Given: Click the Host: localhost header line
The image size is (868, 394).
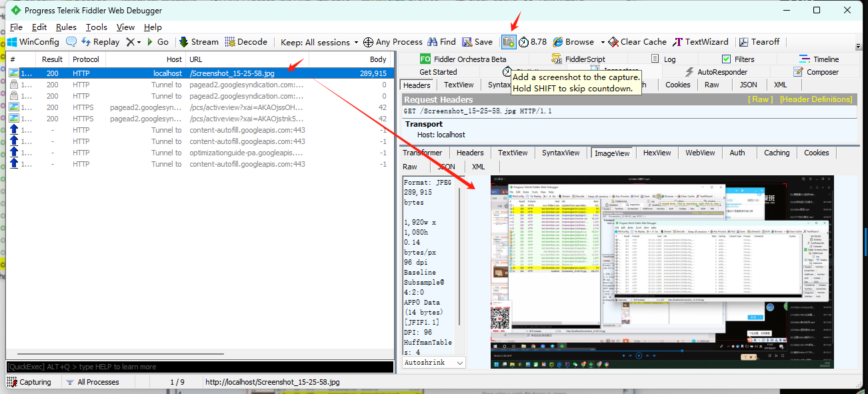Looking at the screenshot, I should click(x=441, y=135).
